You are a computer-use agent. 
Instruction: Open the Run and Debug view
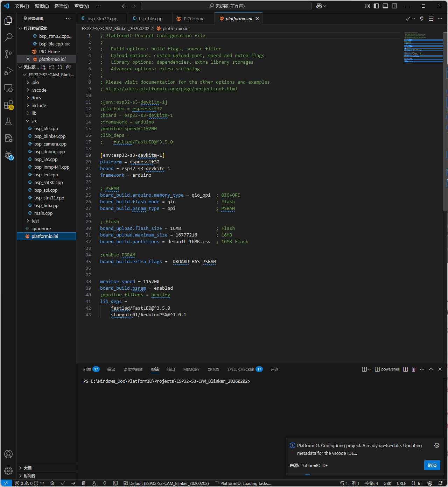(8, 71)
